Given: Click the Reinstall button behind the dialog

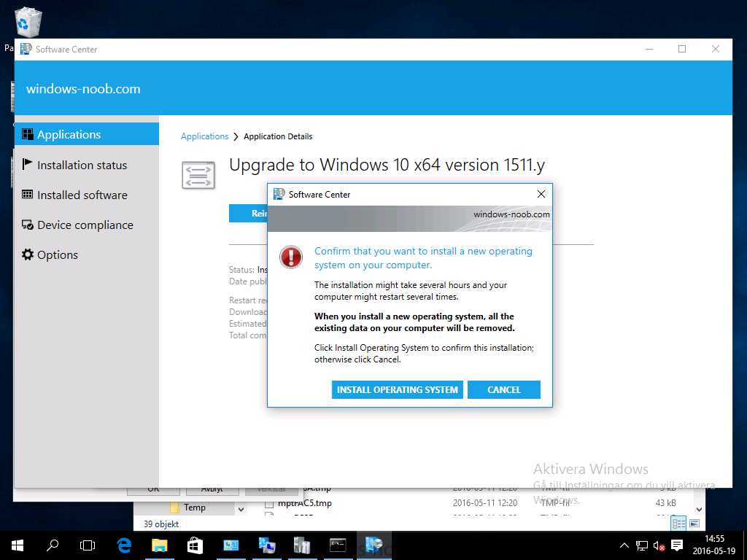Looking at the screenshot, I should (248, 214).
